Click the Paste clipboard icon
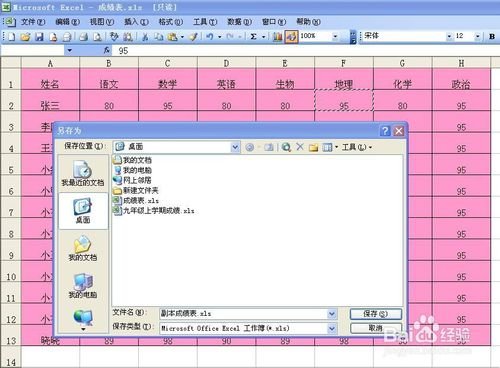 [172, 37]
